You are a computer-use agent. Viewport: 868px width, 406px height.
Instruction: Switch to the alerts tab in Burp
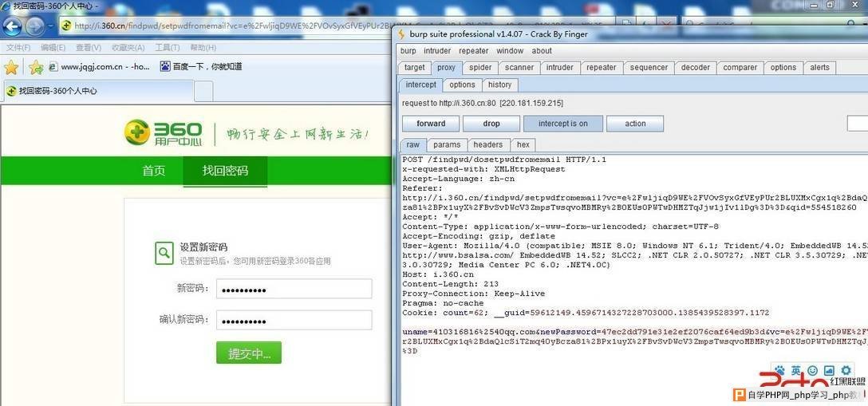[x=820, y=68]
